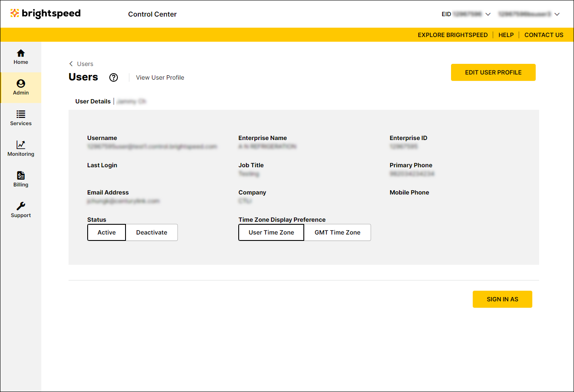
Task: Click the Email Address label
Action: (x=108, y=192)
